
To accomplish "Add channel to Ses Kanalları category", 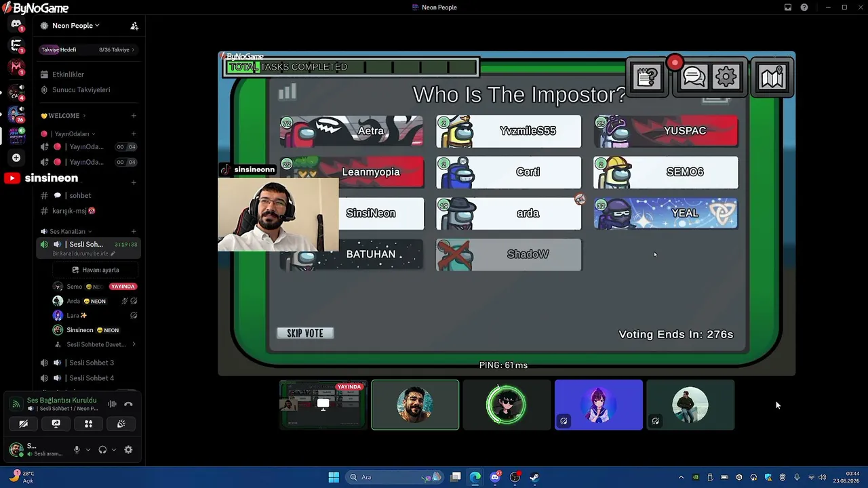I will 134,232.
